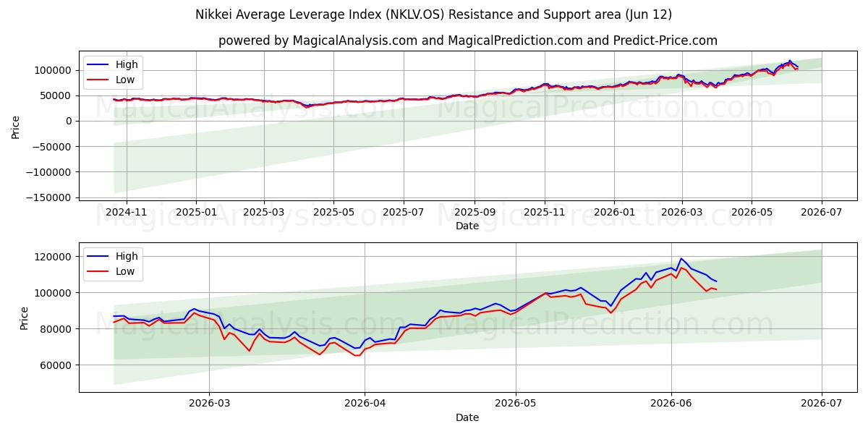This screenshot has width=868, height=434.
Task: Click the top chart 2026-05 tick label
Action: [752, 211]
